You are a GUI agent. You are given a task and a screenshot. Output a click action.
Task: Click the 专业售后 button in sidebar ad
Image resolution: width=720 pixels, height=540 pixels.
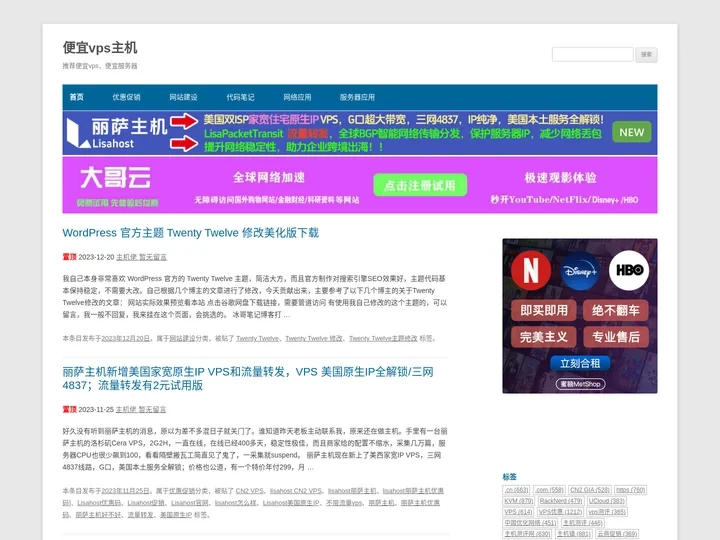coord(616,337)
